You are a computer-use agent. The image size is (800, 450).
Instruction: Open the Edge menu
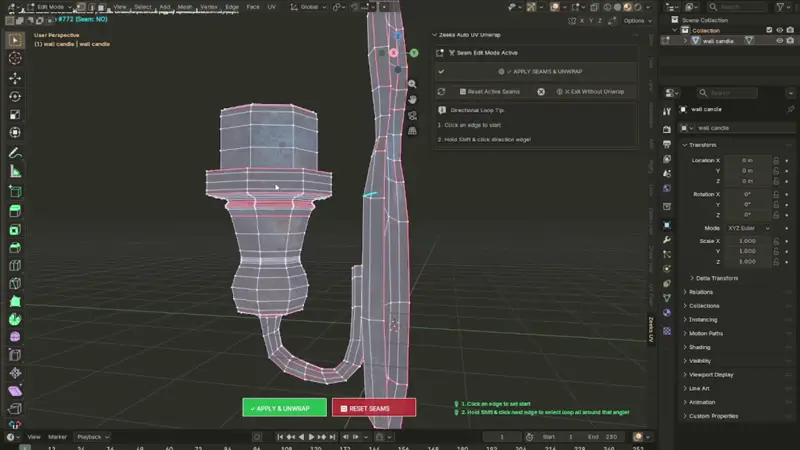232,7
